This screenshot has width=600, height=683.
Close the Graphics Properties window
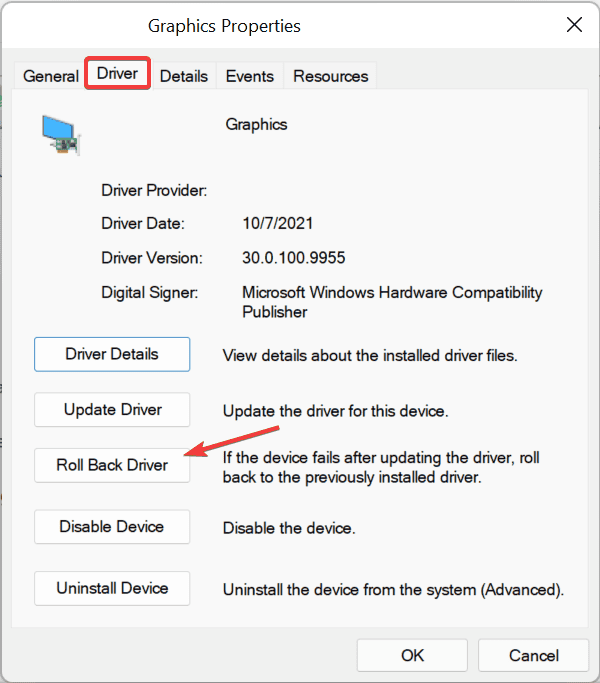click(x=574, y=25)
